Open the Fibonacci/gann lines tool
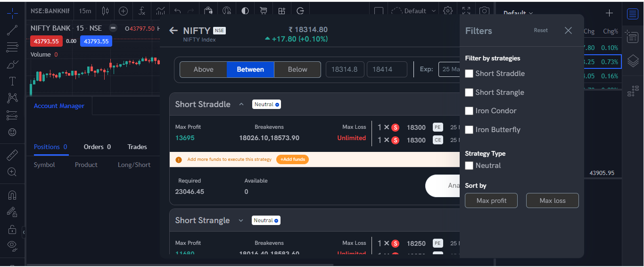The width and height of the screenshot is (644, 267). tap(12, 47)
